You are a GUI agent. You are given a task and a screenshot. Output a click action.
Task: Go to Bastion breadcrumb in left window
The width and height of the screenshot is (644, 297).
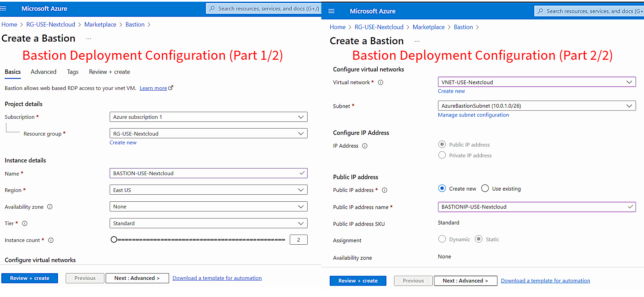click(135, 24)
